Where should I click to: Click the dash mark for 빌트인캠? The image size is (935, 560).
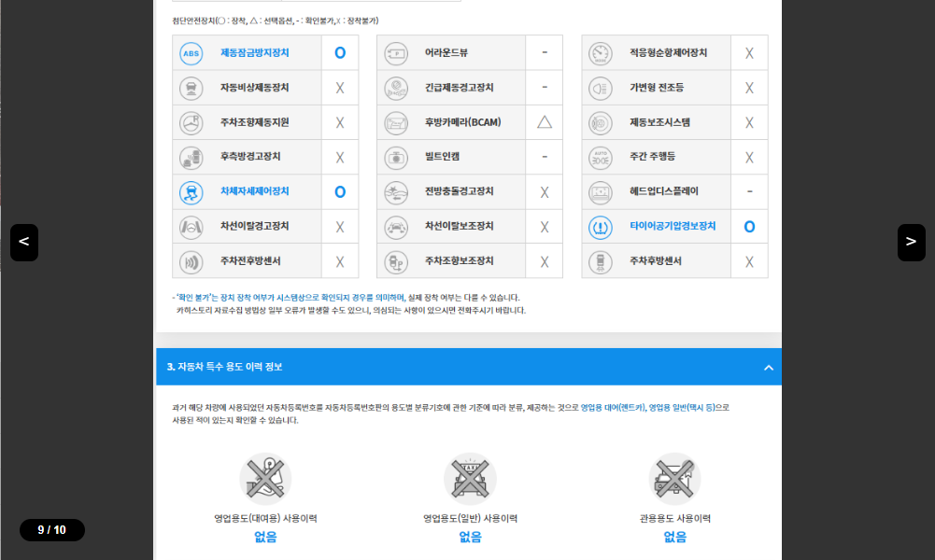[x=545, y=157]
